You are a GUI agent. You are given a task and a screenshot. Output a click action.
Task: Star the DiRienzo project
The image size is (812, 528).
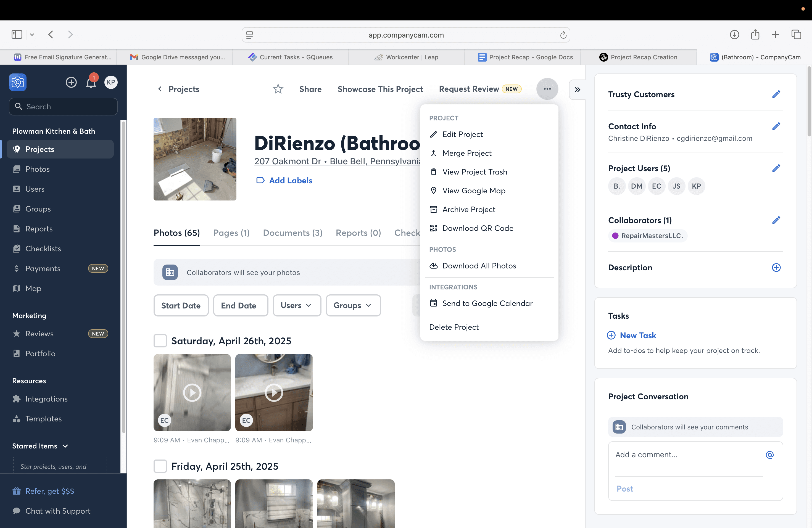pyautogui.click(x=278, y=89)
